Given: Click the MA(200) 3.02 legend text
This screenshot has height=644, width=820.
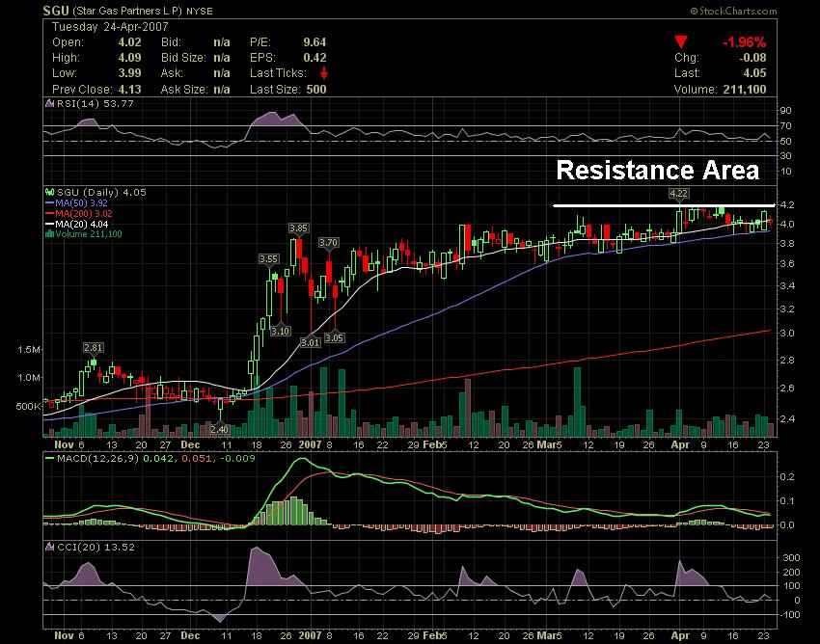Looking at the screenshot, I should coord(84,213).
